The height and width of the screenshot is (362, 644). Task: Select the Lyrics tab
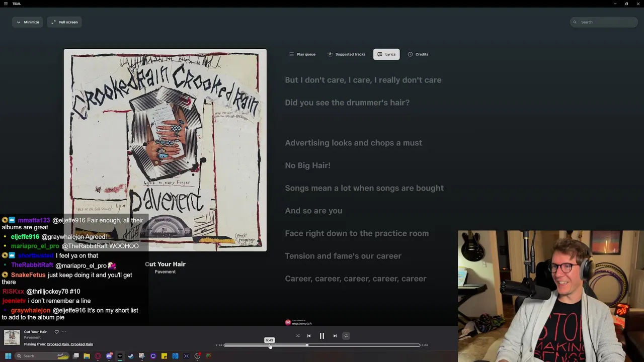click(x=386, y=54)
